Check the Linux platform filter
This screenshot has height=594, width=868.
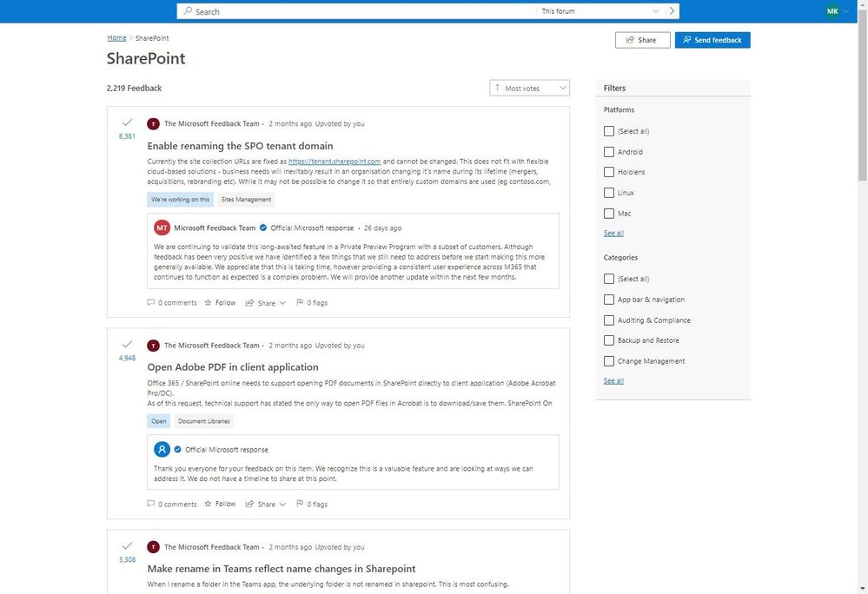[609, 193]
